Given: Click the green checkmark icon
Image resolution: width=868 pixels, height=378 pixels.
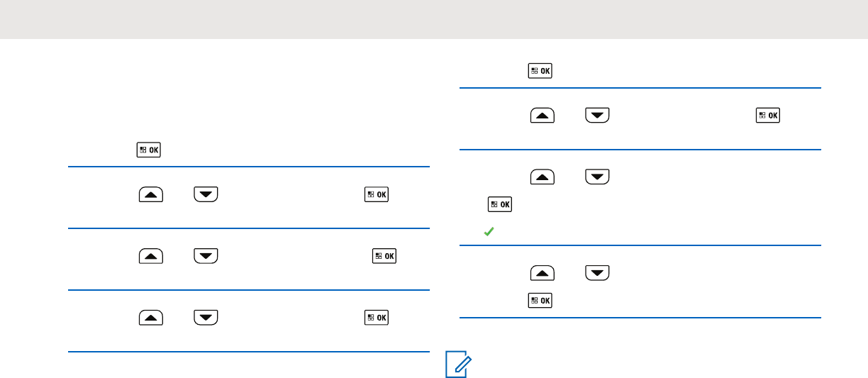Looking at the screenshot, I should point(488,231).
